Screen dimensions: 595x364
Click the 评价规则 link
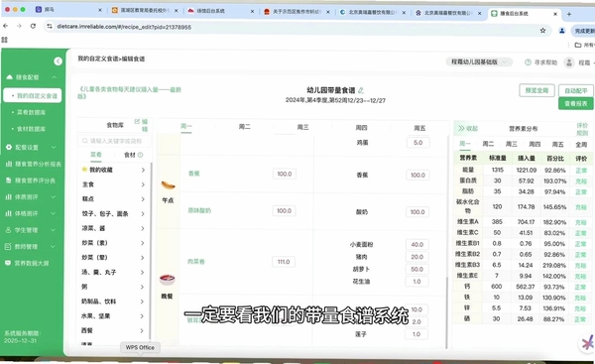click(582, 129)
